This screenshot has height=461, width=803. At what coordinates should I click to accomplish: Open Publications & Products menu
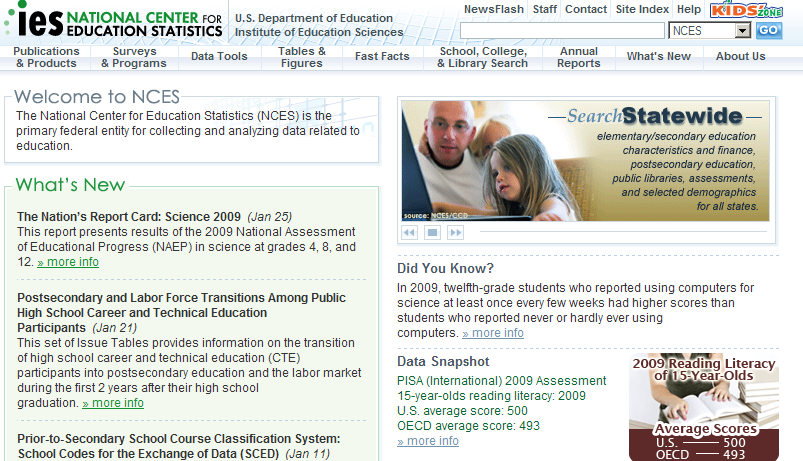[x=46, y=57]
